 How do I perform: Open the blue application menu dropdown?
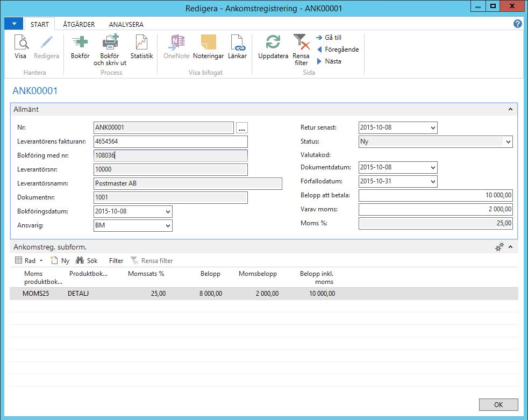[14, 24]
